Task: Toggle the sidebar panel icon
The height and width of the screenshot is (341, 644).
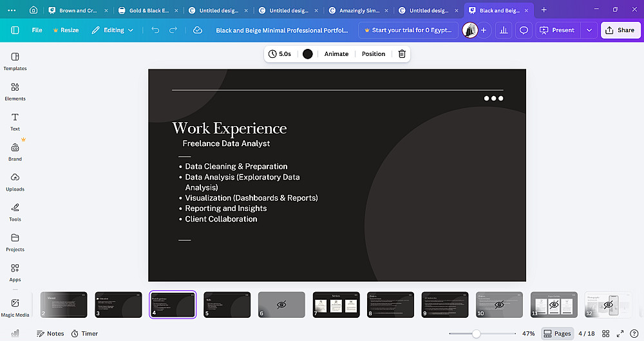Action: pos(15,30)
